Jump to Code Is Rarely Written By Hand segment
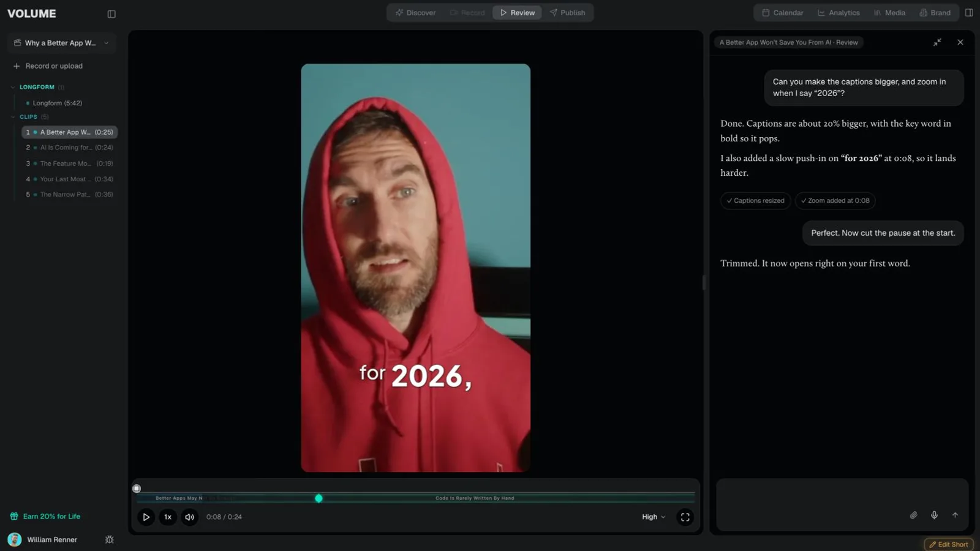 pos(475,498)
